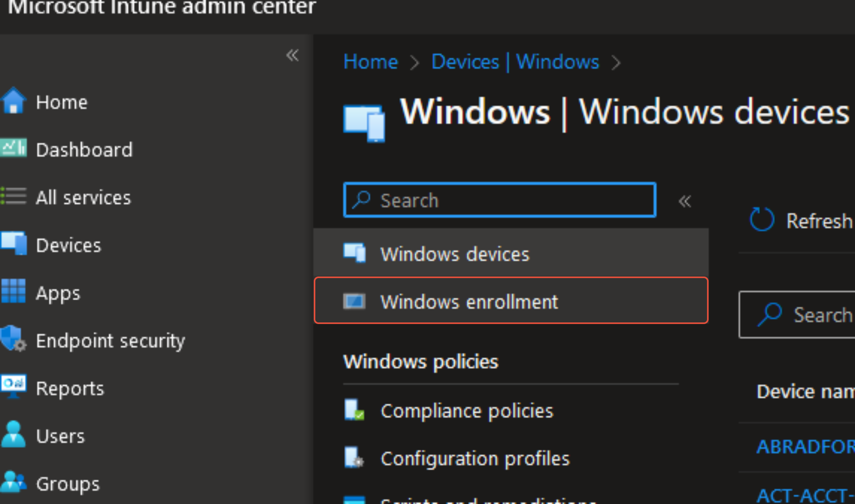Open Compliance policies

click(x=466, y=411)
